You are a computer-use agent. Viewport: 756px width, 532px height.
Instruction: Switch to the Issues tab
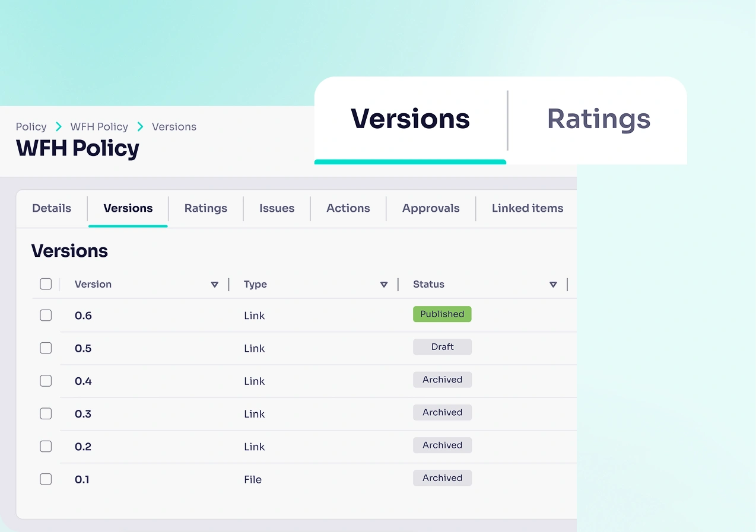click(x=277, y=208)
